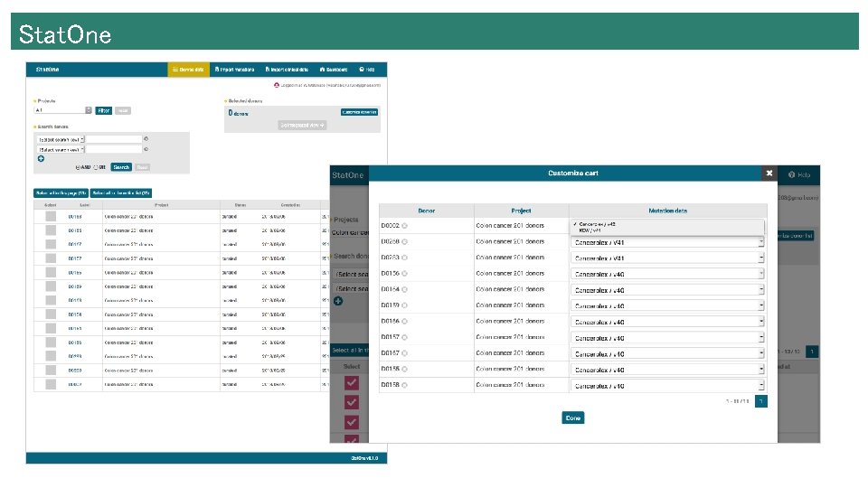Click Select all in the entire list
Screen dimensions: 868x488
[x=121, y=193]
